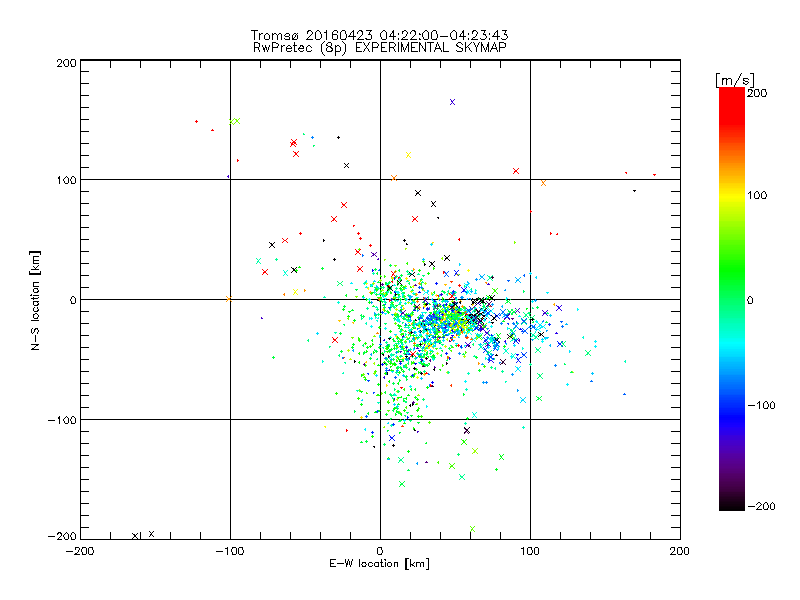Click the E-W axis tick label '200'
The image size is (800, 600).
pyautogui.click(x=680, y=551)
